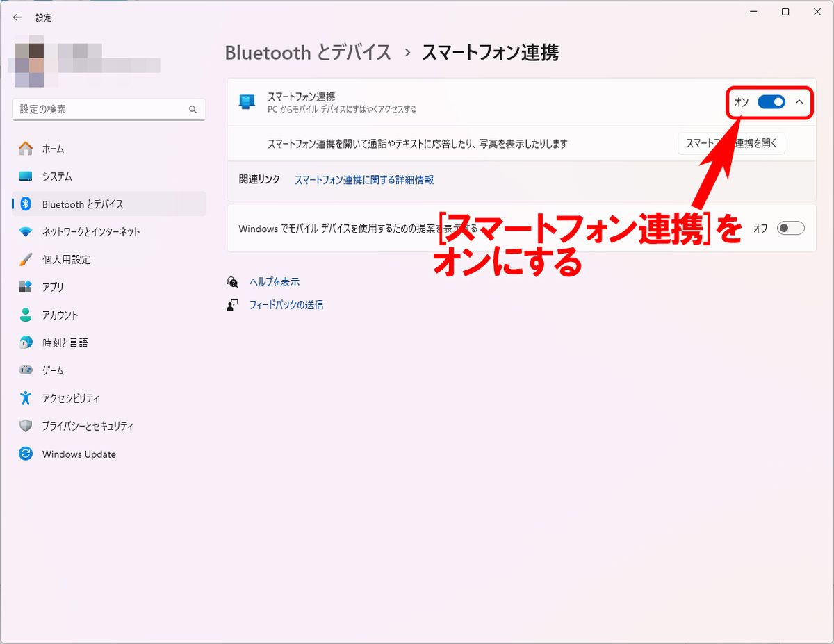Click the Accessibility figure icon
Screen dimensions: 834x644
(x=26, y=398)
